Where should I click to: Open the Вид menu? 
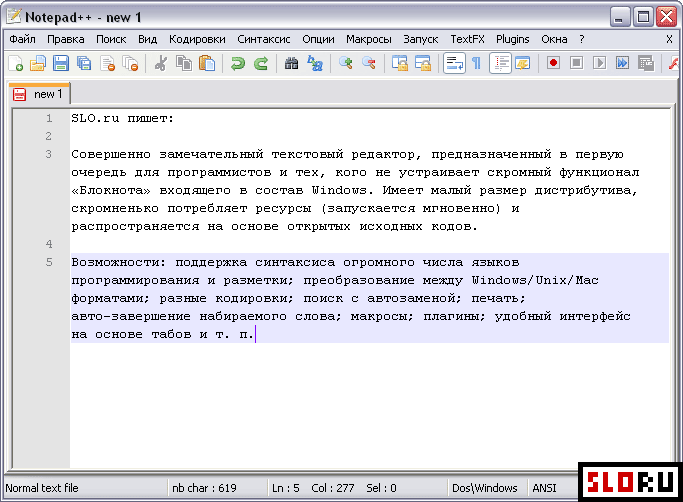[147, 39]
